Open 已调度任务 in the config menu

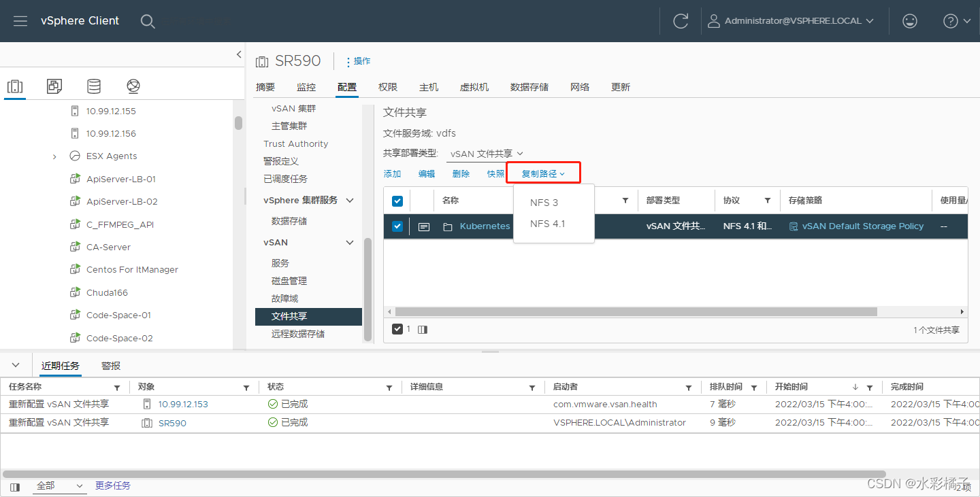click(285, 179)
